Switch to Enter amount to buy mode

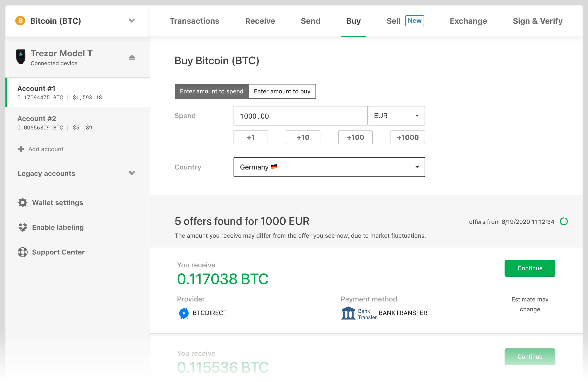282,91
